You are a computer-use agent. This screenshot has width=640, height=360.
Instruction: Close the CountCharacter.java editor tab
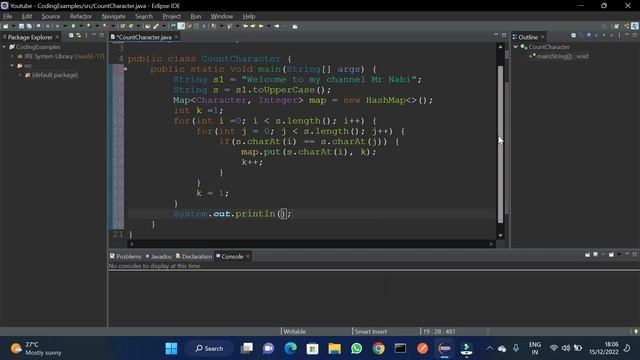click(176, 37)
